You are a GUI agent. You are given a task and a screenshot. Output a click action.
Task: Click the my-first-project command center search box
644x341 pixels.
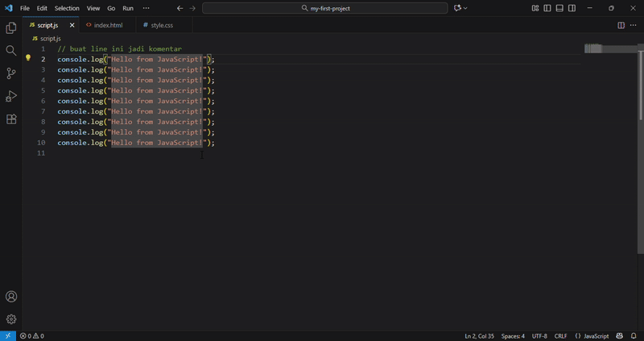click(324, 8)
